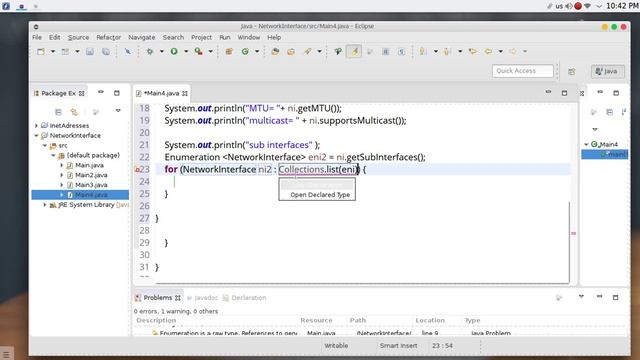Image resolution: width=640 pixels, height=360 pixels.
Task: Click the volume icon in system tray
Action: [x=569, y=6]
